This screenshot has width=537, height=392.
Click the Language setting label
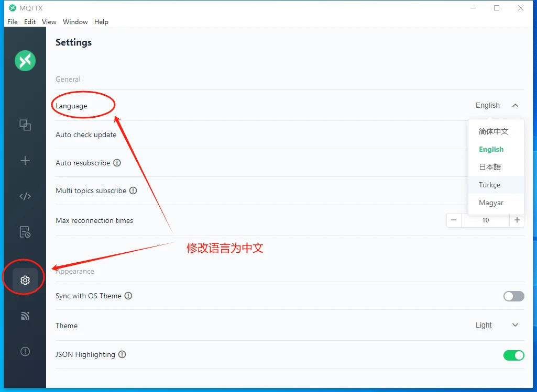click(x=71, y=106)
